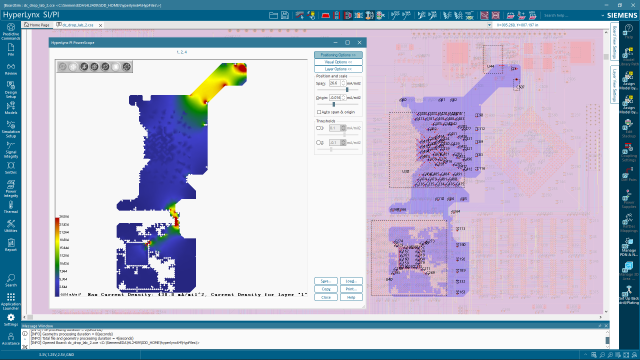
Task: Collapse the Positioning Options section
Action: pos(338,55)
